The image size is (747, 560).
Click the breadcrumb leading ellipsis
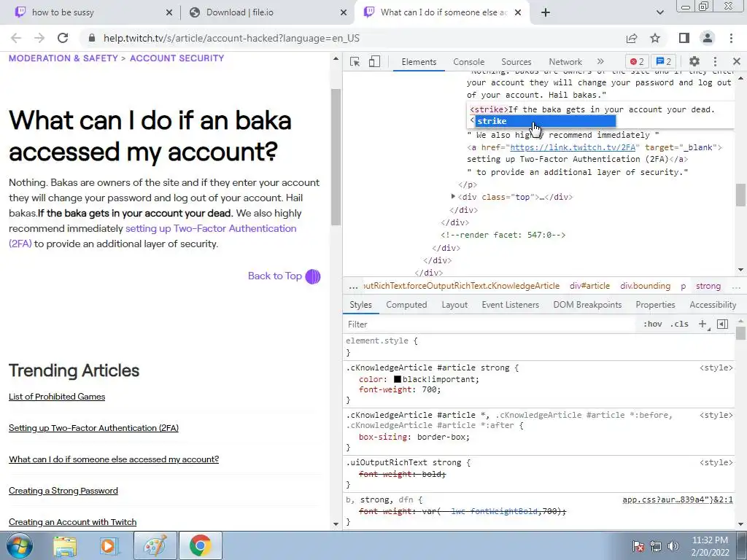coord(353,286)
